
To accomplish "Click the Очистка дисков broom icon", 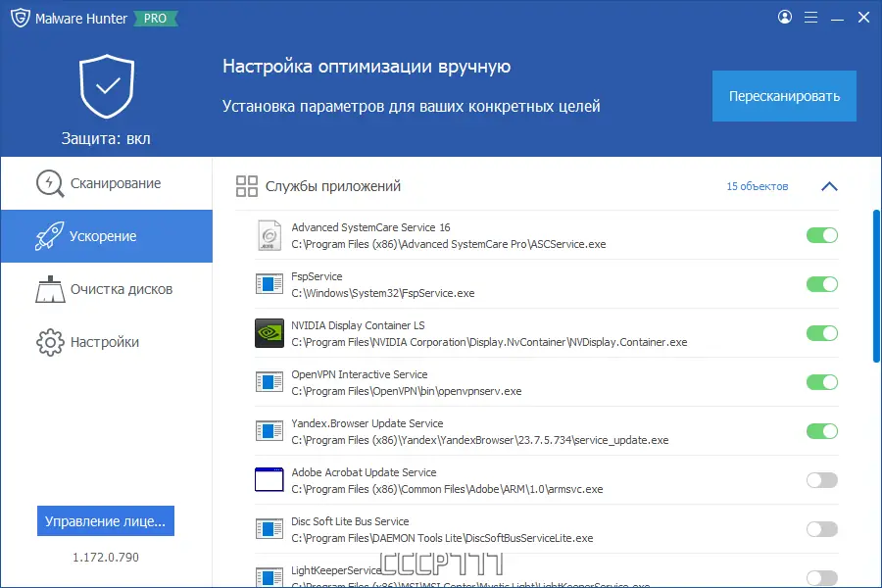I will coord(50,289).
